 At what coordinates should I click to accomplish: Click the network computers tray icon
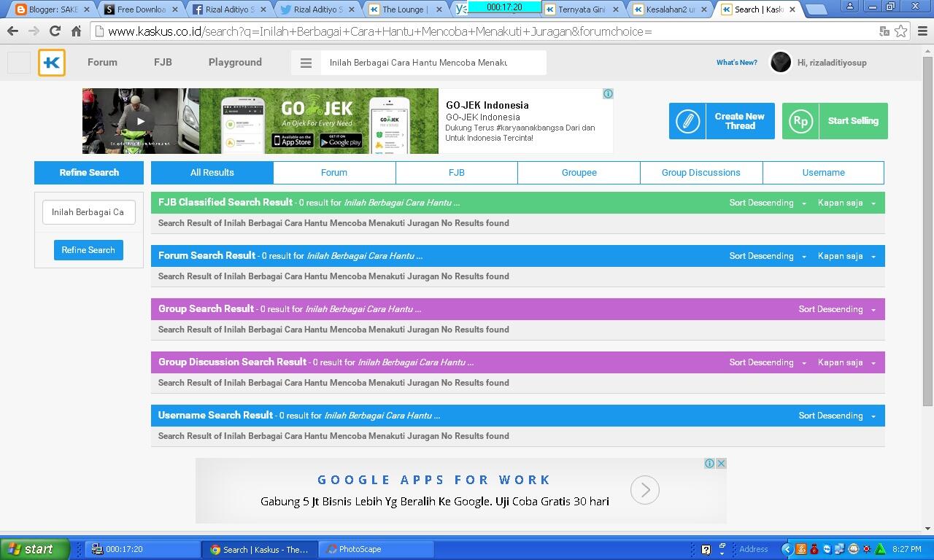(841, 549)
